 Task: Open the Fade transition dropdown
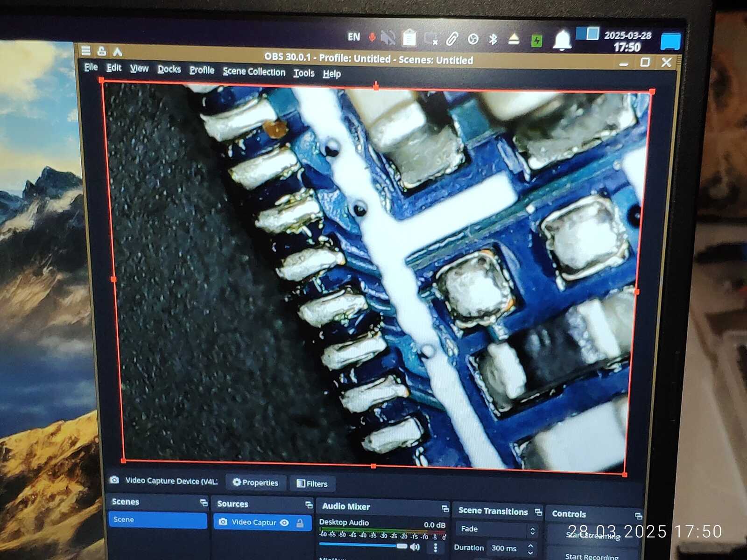pyautogui.click(x=497, y=529)
